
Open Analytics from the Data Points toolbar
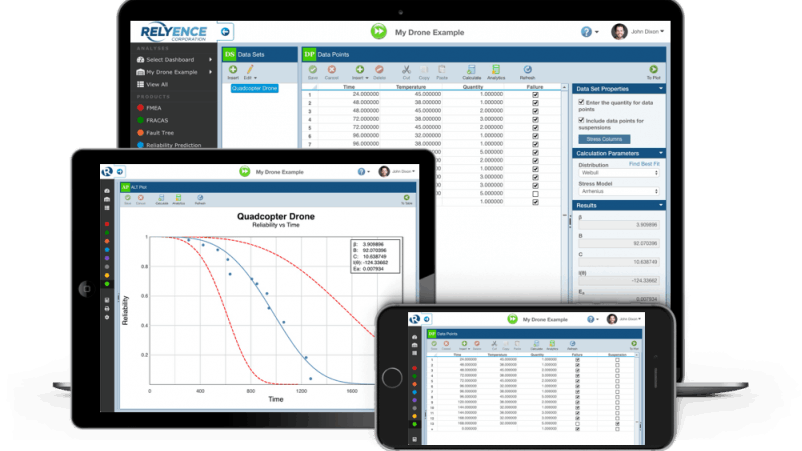(x=496, y=70)
